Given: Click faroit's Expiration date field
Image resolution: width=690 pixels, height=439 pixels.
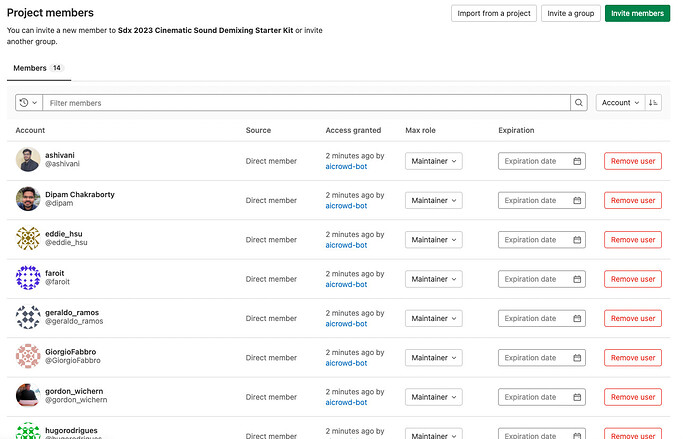Looking at the screenshot, I should [x=542, y=279].
